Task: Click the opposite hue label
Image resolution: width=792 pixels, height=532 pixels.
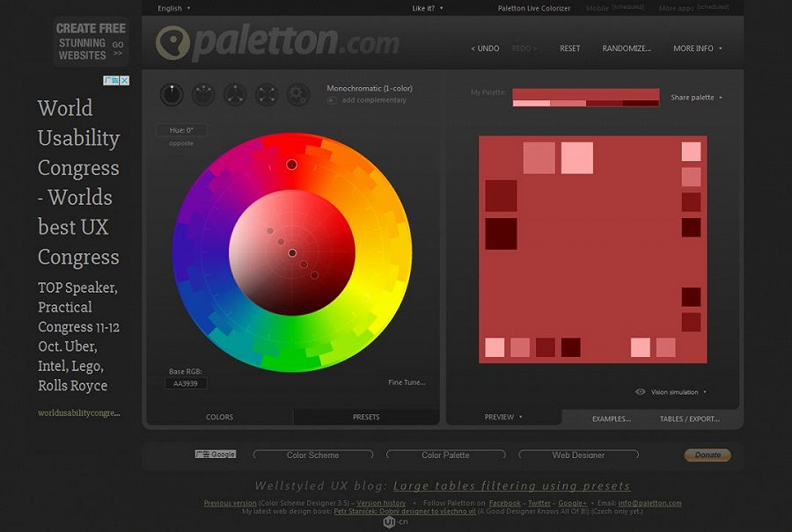Action: [x=181, y=144]
